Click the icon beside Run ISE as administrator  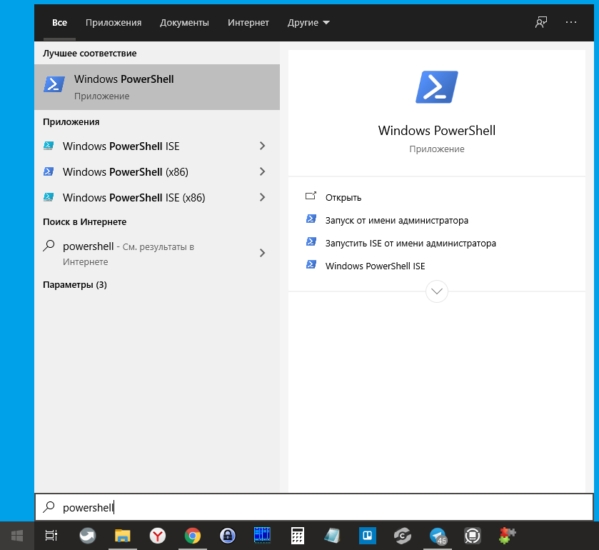[311, 242]
